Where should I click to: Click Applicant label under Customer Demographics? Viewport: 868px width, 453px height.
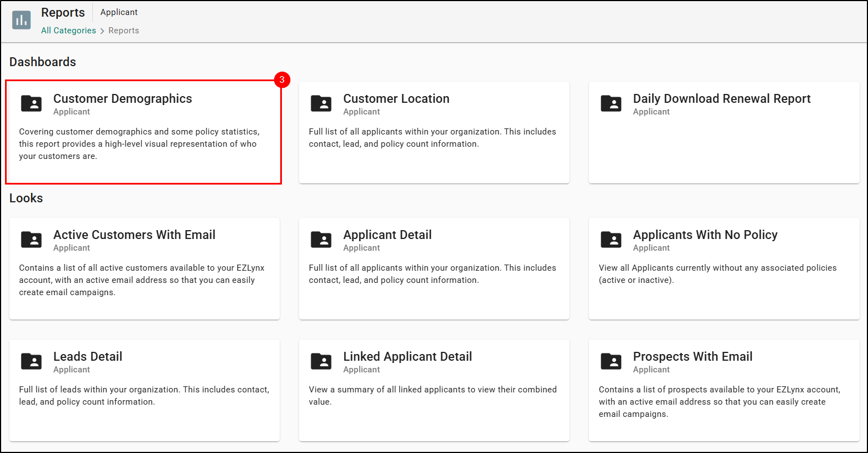(x=72, y=112)
